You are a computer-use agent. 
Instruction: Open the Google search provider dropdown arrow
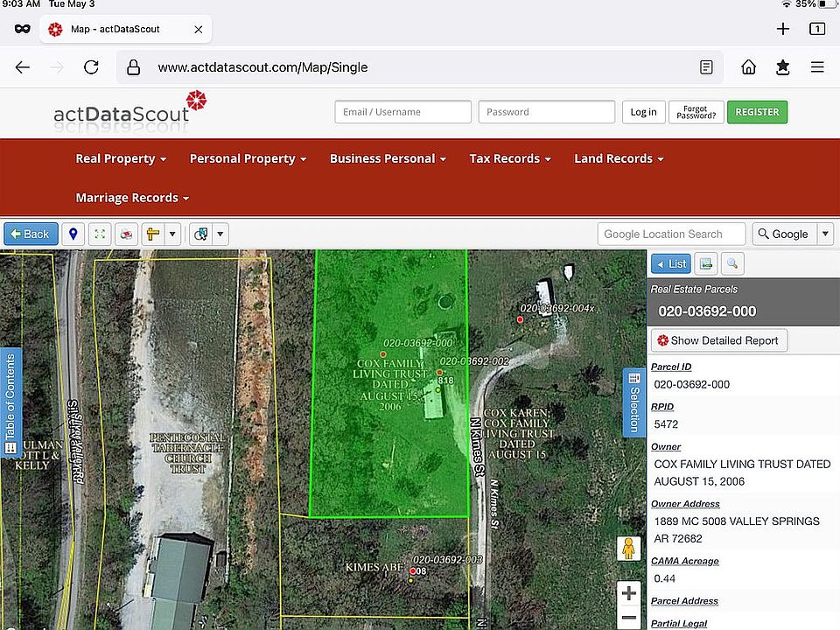(x=825, y=234)
